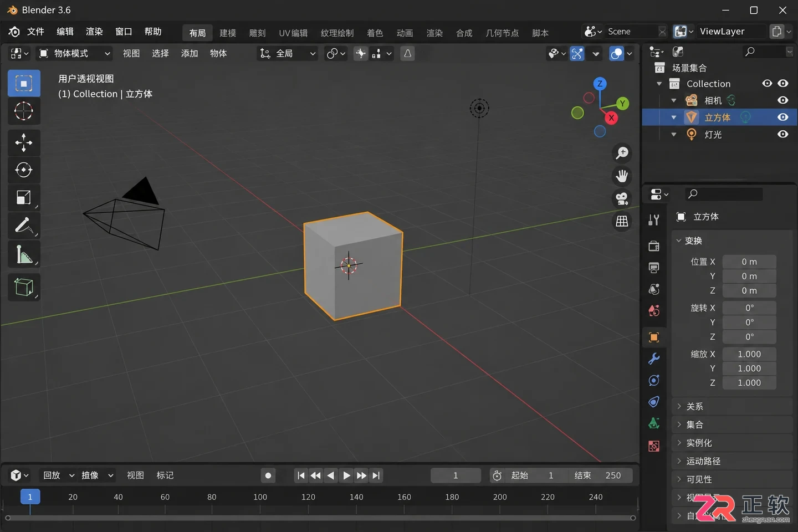Screen dimensions: 798x532
Task: Click the timeline horizontal scrollbar
Action: [x=320, y=518]
